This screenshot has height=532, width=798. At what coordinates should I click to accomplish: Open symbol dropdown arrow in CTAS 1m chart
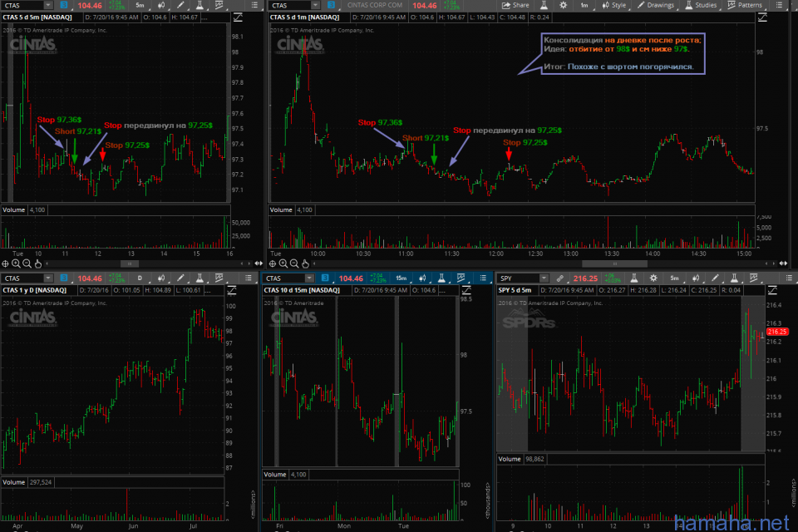[x=316, y=6]
